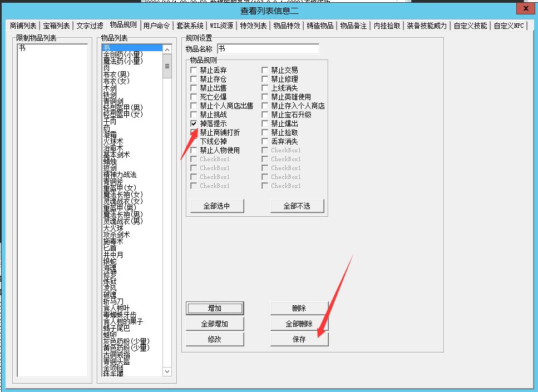Select 古铜戒指 in item list
The image size is (538, 392).
pos(132,355)
